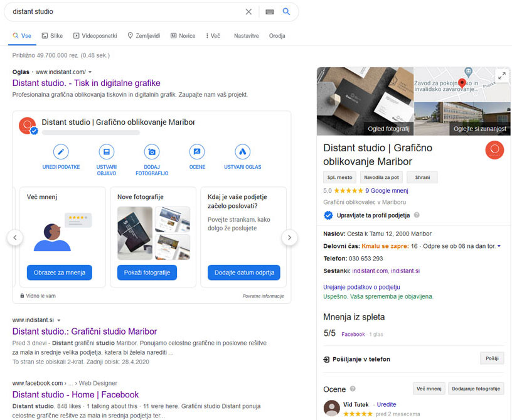Click the red Distant studio logo in the knowledge panel
Viewport: 512px width, 420px height.
(494, 150)
